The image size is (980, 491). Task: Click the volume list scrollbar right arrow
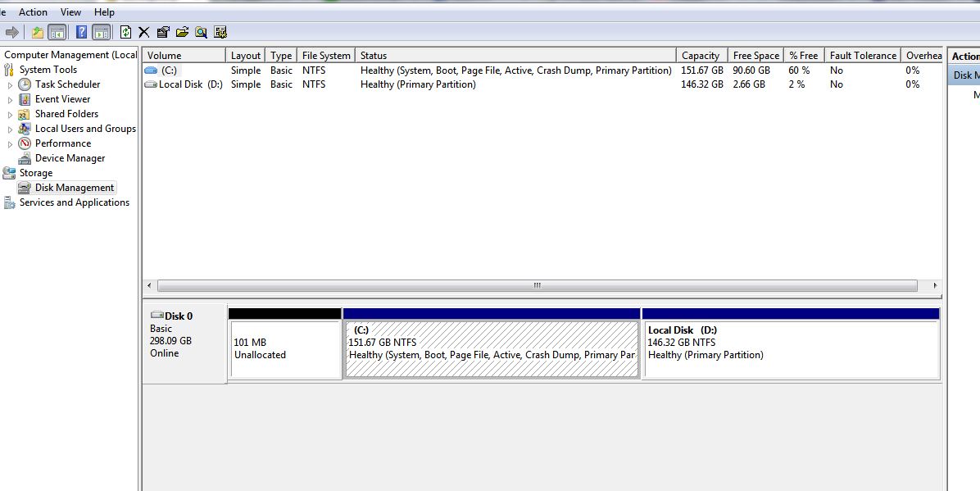pos(935,285)
